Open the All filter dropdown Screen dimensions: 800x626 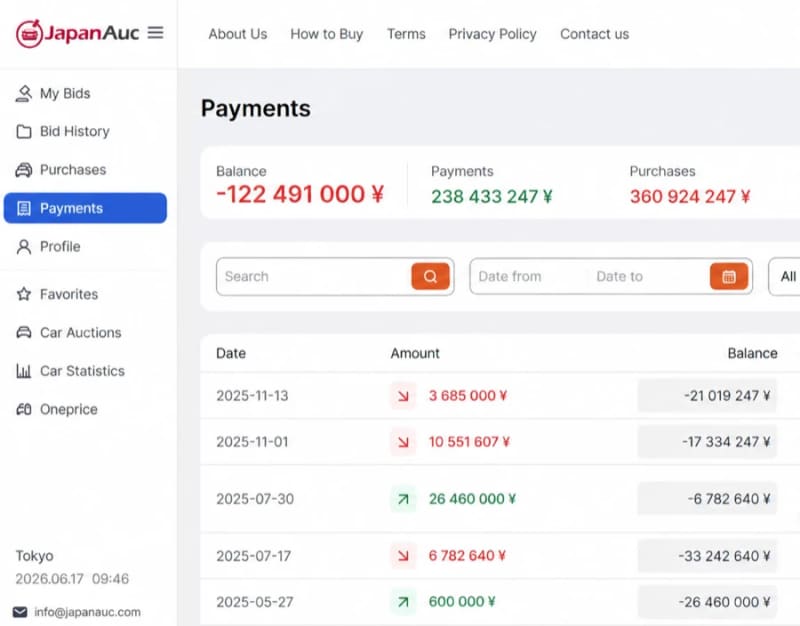pos(785,276)
